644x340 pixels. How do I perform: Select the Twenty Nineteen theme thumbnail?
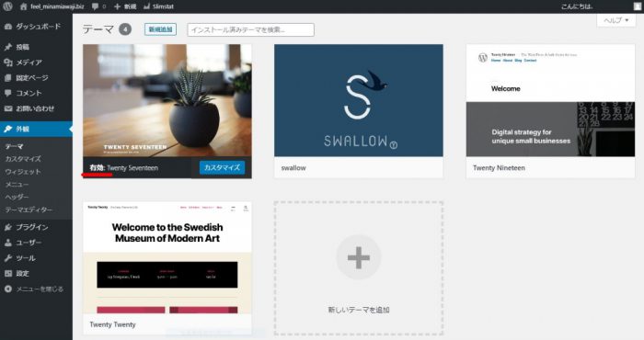tap(550, 100)
